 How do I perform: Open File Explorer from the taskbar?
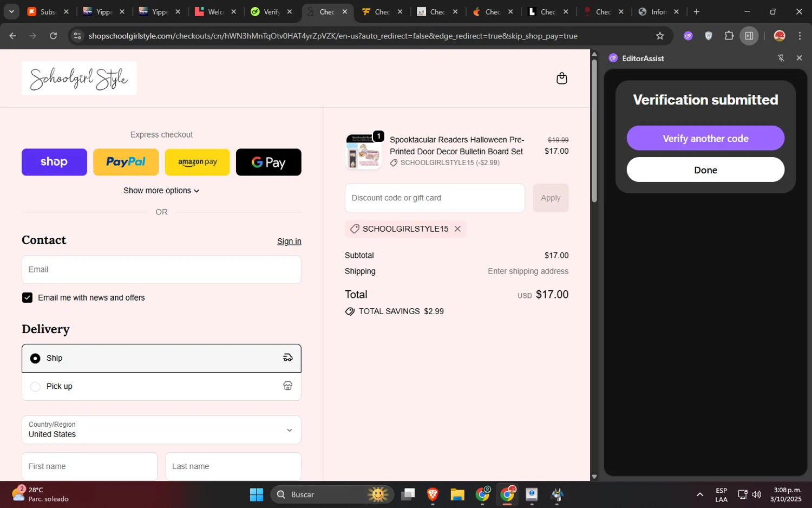tap(457, 494)
